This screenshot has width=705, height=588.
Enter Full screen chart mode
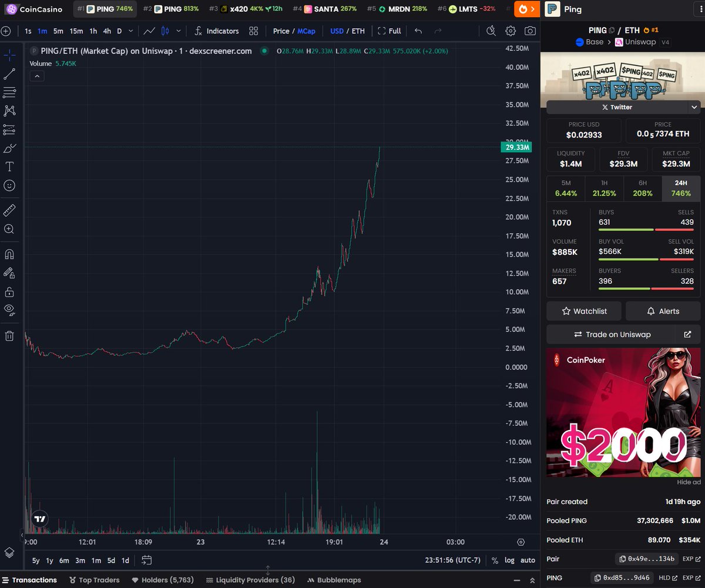390,31
